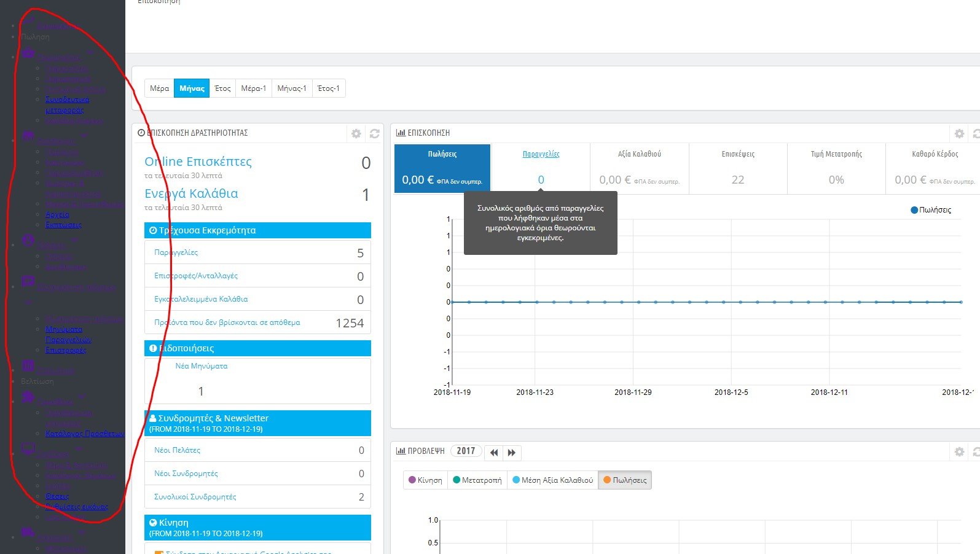The image size is (980, 554).
Task: Click the Τρέχουσα Εκκρεμότητα clock icon
Action: 153,230
